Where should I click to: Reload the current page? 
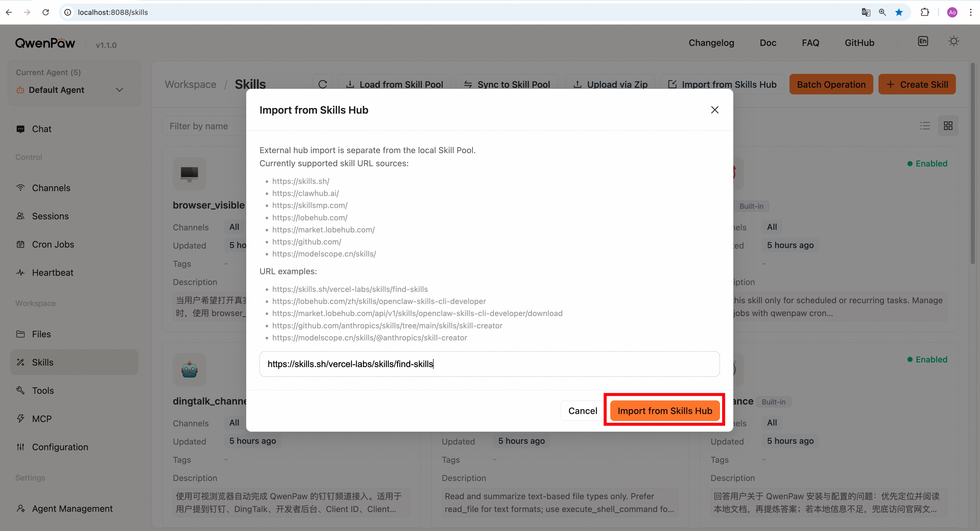(x=46, y=12)
